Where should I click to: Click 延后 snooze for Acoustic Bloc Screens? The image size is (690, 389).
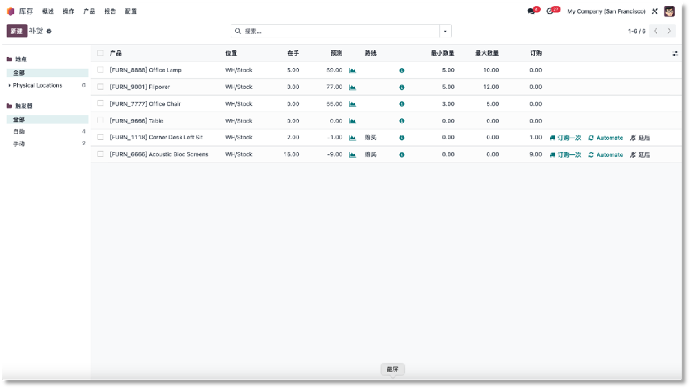tap(640, 155)
